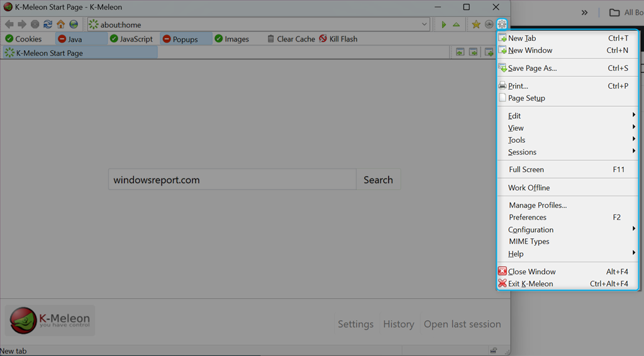This screenshot has width=644, height=356.
Task: Select Full Screen menu entry
Action: click(x=567, y=170)
